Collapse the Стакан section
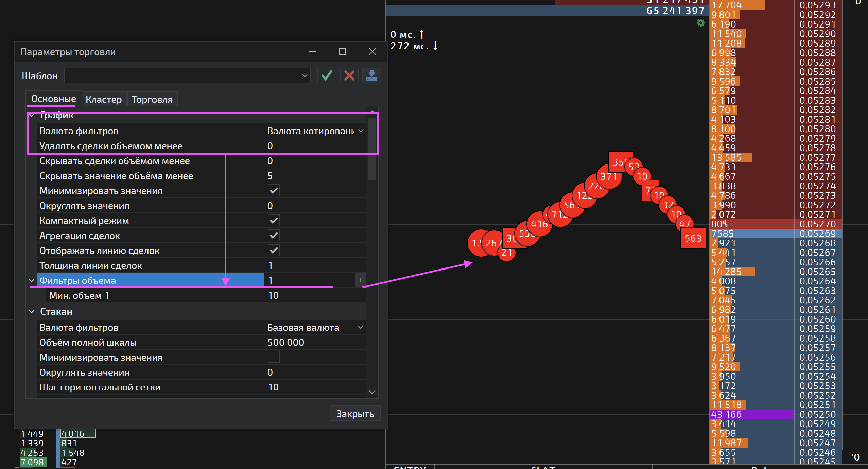 click(32, 312)
